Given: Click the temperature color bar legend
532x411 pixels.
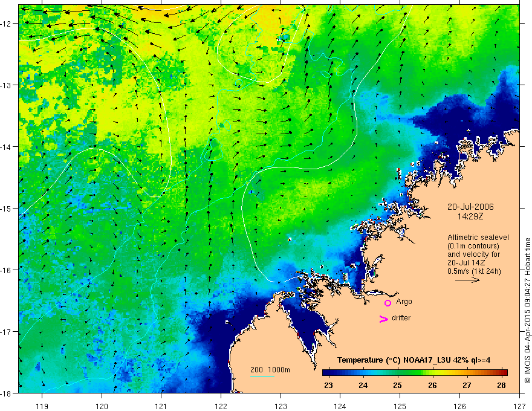Looking at the screenshot, I should (x=415, y=372).
